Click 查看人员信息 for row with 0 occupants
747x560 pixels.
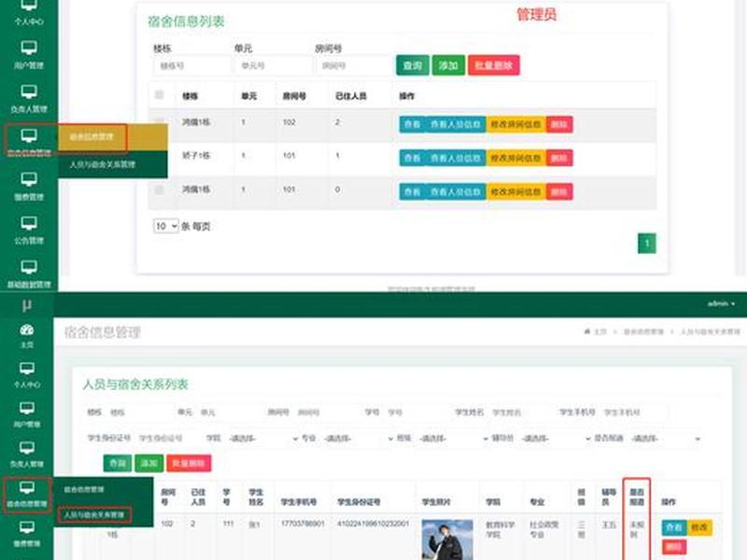456,192
